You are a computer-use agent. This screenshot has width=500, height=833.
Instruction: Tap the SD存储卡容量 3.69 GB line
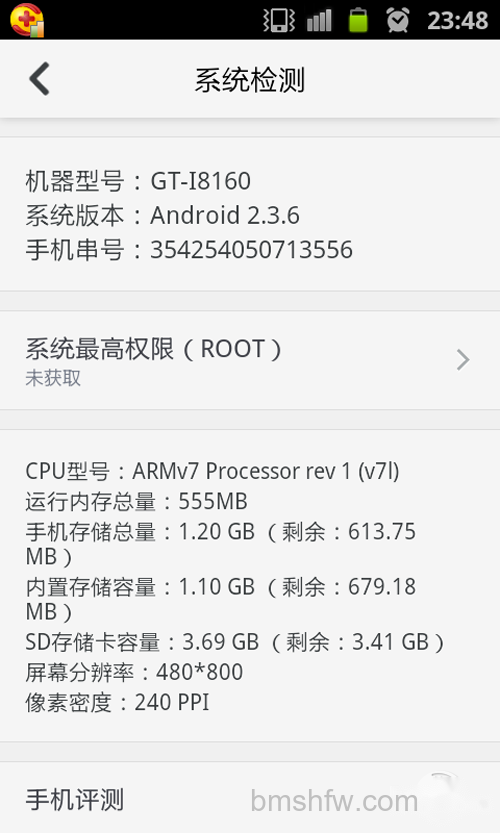click(235, 642)
